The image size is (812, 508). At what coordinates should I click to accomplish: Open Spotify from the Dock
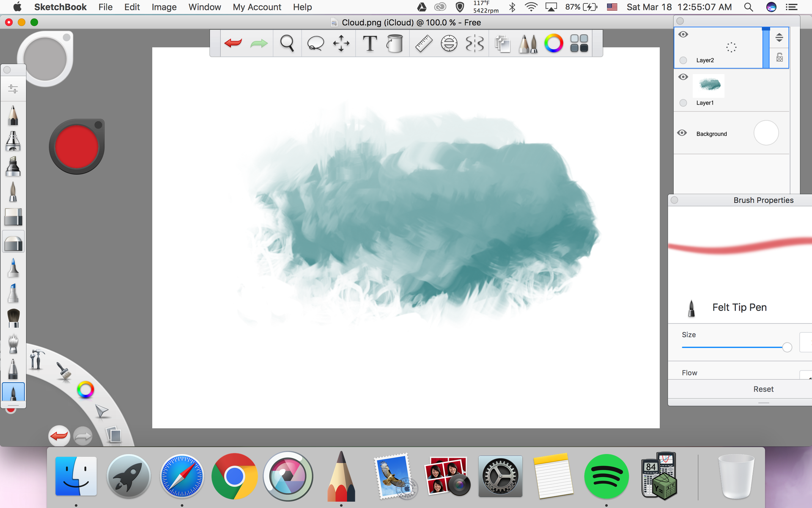point(606,476)
